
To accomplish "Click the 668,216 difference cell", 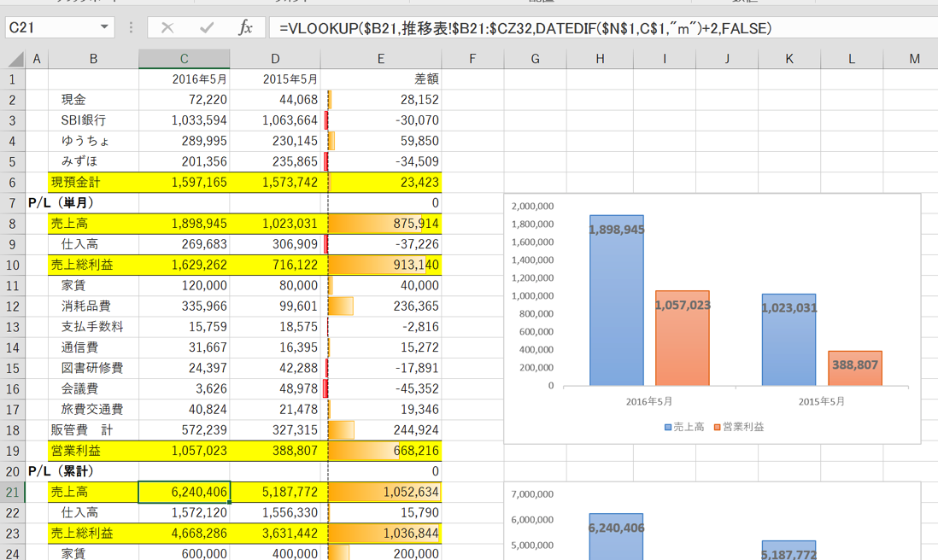I will click(381, 451).
